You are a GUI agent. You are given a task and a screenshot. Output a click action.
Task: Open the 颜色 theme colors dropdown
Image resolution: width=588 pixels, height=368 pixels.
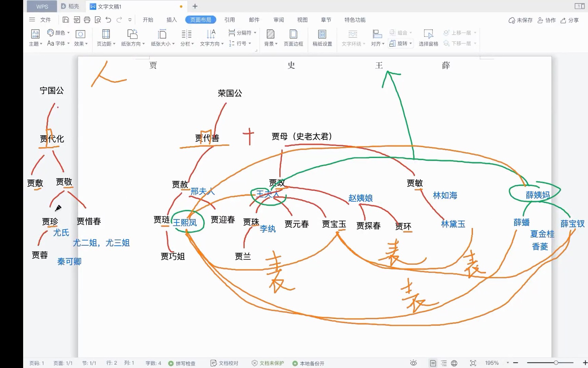(59, 33)
